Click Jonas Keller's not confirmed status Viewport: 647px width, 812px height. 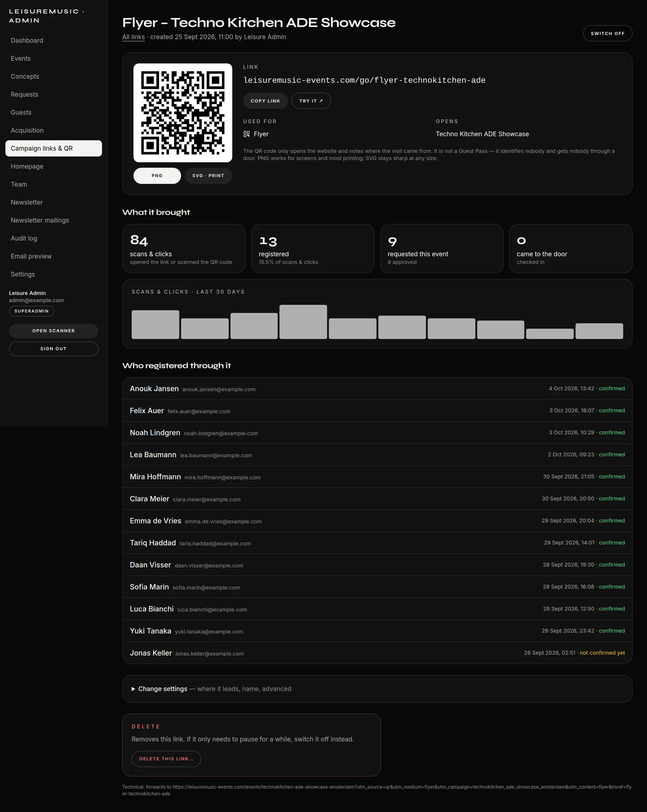coord(602,653)
